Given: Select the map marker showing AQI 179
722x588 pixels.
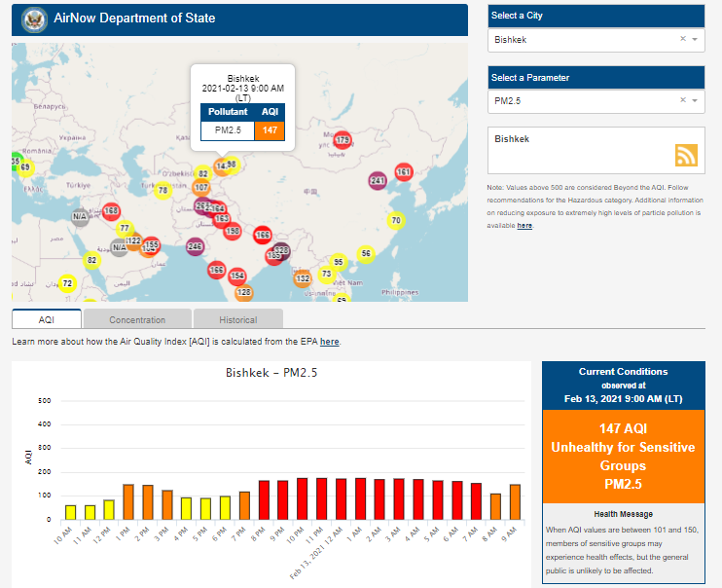Looking at the screenshot, I should click(x=342, y=140).
